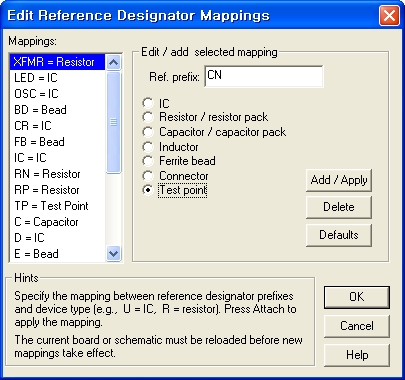
Task: Select the RN = Resistor mapping
Action: 57,174
